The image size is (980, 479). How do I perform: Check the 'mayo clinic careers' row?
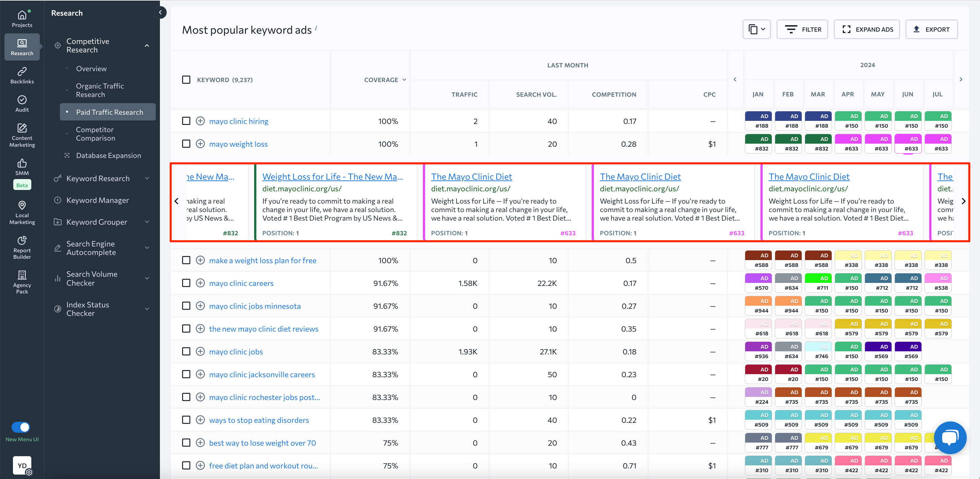click(x=186, y=283)
